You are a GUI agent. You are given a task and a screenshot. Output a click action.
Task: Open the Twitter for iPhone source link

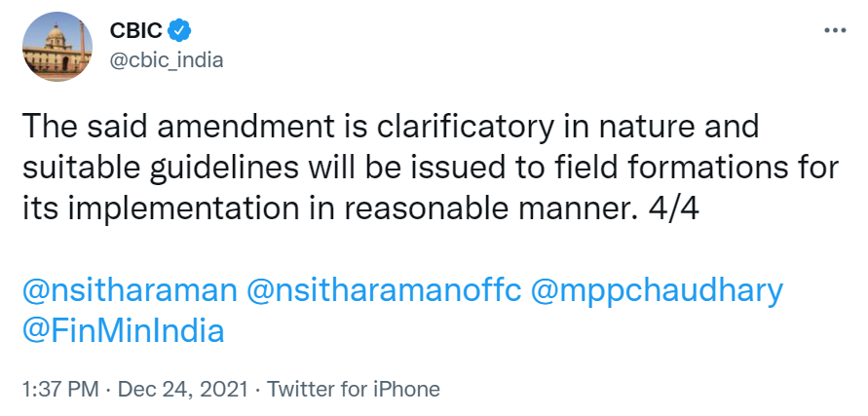pyautogui.click(x=354, y=390)
